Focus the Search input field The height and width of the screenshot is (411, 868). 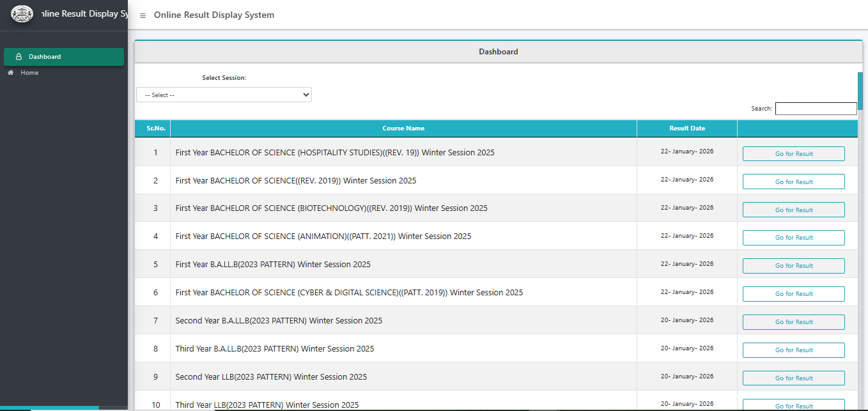coord(816,109)
